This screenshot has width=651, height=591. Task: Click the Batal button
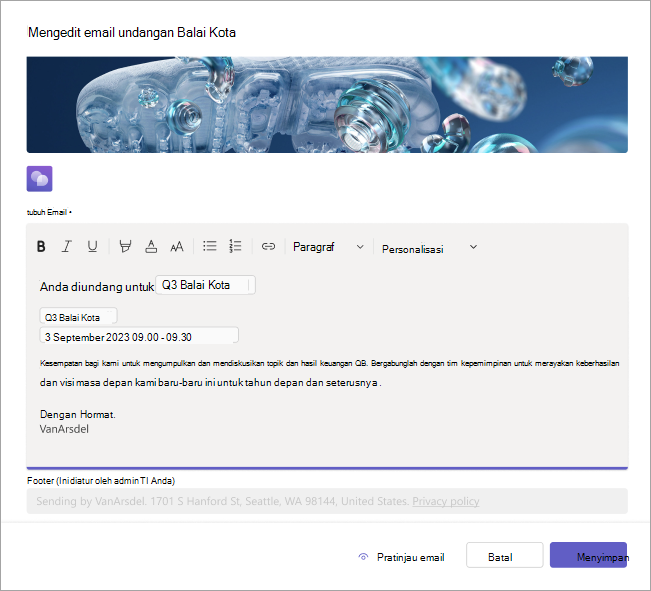(x=504, y=555)
